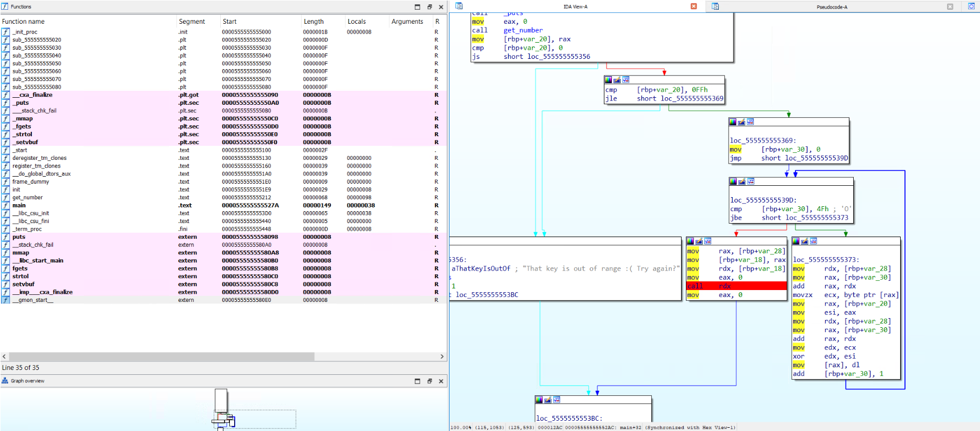Click the Pseudocode-A tab icon
The width and height of the screenshot is (980, 431).
click(715, 6)
